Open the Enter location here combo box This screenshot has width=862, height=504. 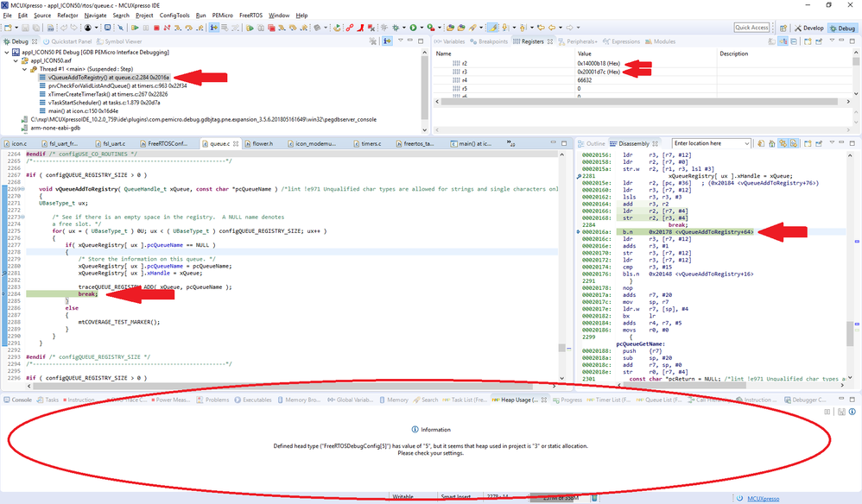pyautogui.click(x=710, y=143)
